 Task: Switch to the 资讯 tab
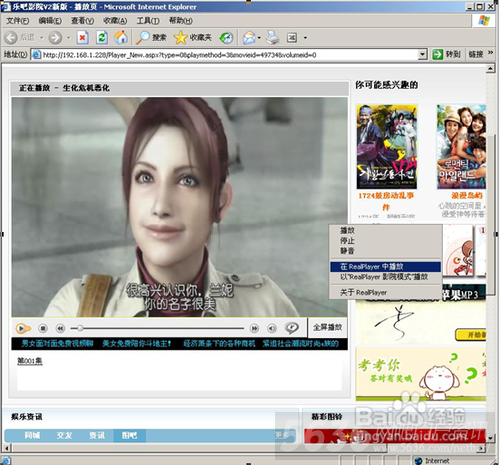(97, 435)
